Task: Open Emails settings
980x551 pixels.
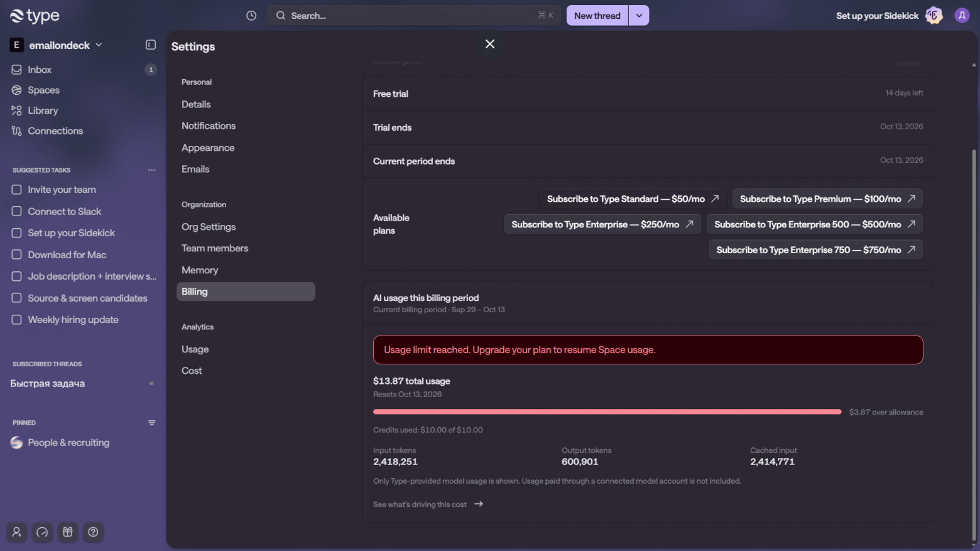Action: click(x=246, y=170)
